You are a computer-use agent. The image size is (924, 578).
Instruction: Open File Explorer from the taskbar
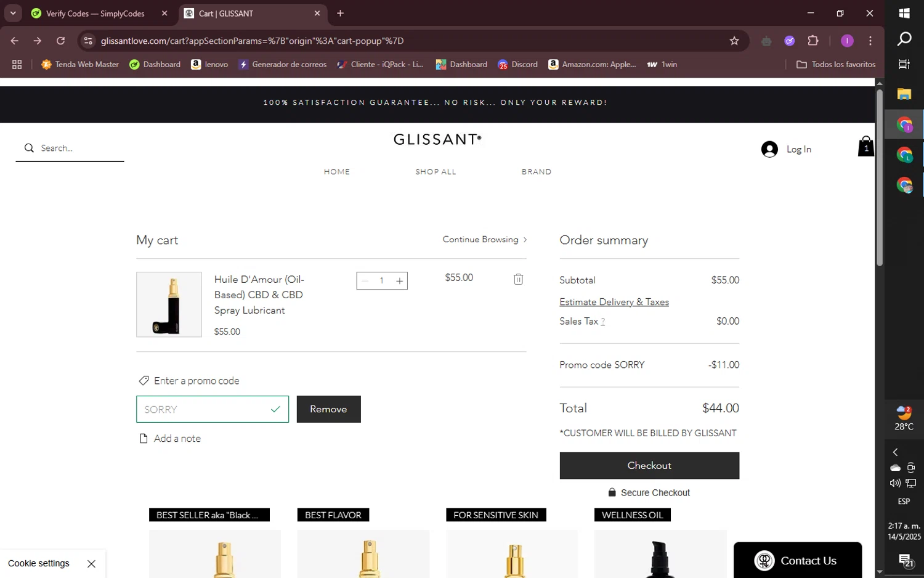[904, 94]
